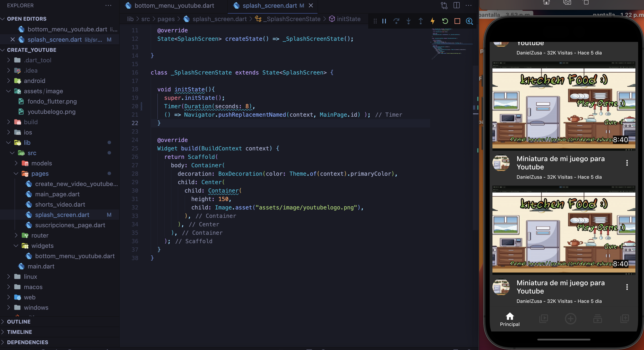Pause the running debug session
Screen dimensions: 644x350
tap(384, 21)
